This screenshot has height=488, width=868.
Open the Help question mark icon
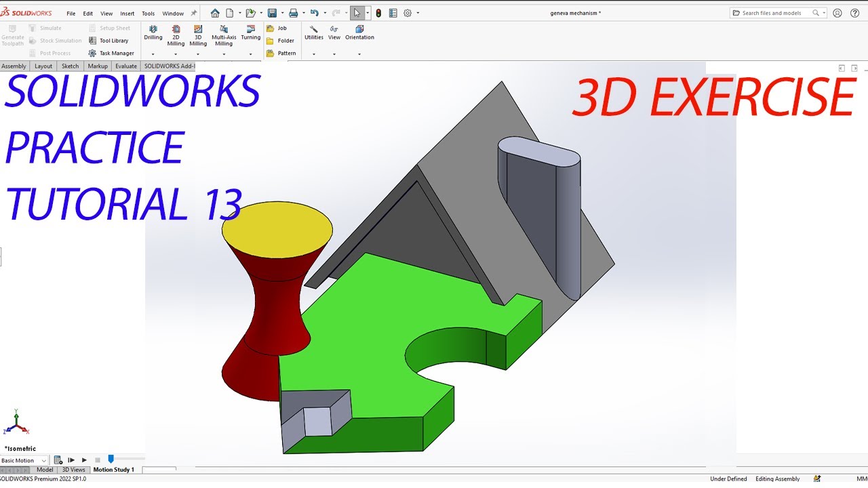pyautogui.click(x=855, y=13)
